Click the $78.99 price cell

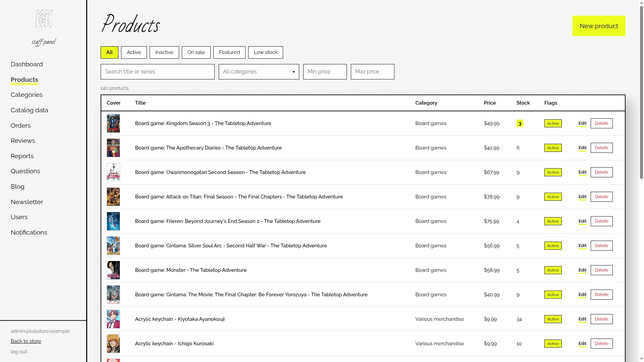click(491, 197)
